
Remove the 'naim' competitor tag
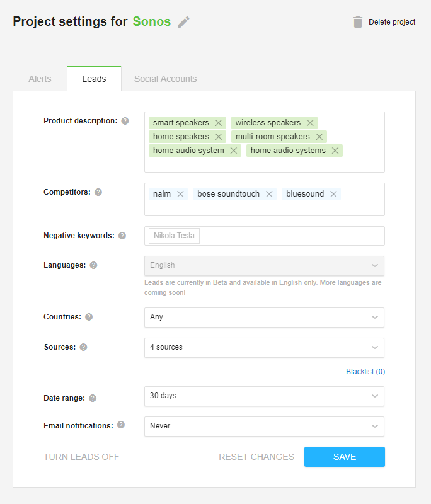(x=180, y=194)
